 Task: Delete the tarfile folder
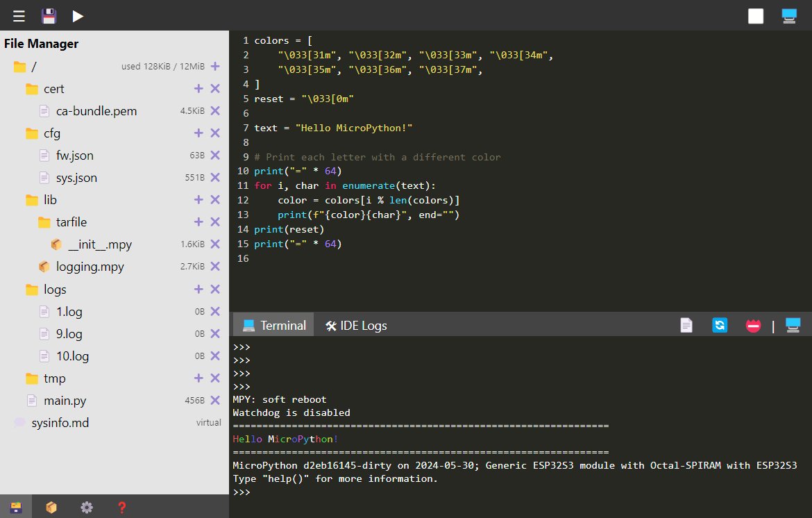click(215, 222)
